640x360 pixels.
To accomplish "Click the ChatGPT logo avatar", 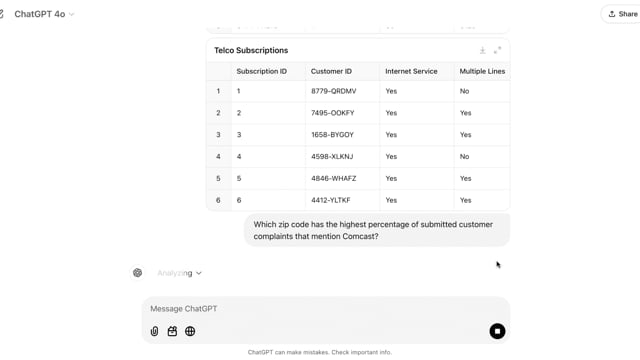I will point(138,273).
